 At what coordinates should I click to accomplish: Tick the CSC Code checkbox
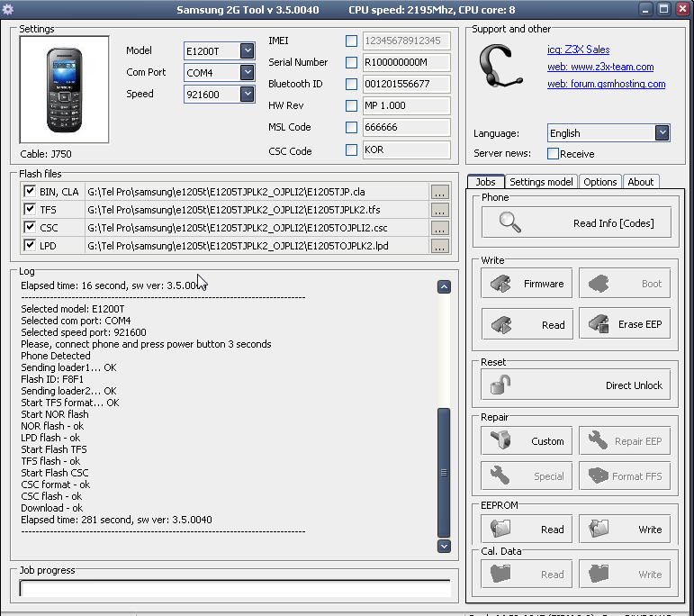(351, 150)
